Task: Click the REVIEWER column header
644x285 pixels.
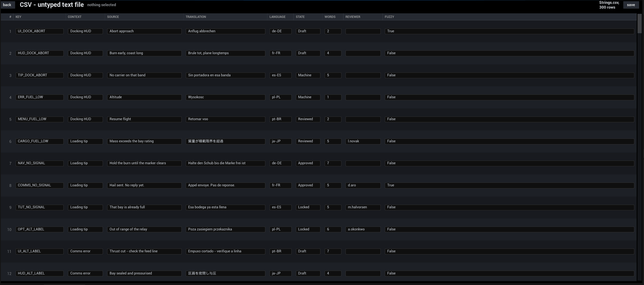Action: [353, 17]
